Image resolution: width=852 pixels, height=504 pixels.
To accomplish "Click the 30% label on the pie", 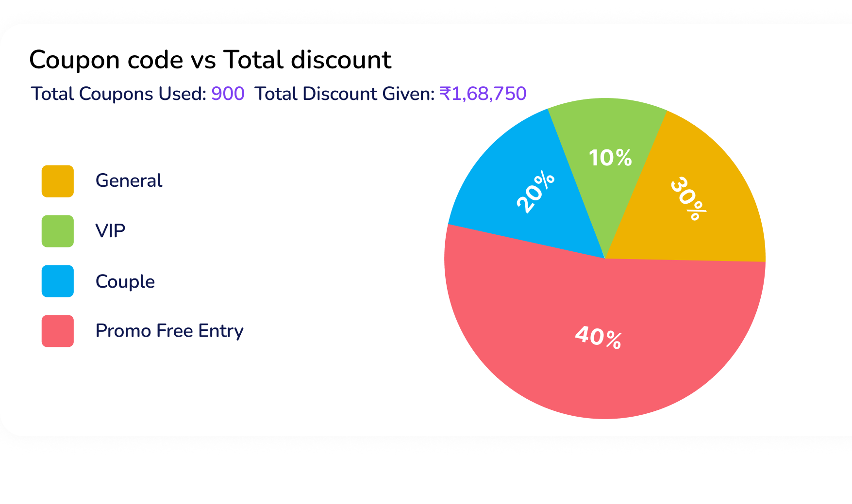I will point(688,199).
